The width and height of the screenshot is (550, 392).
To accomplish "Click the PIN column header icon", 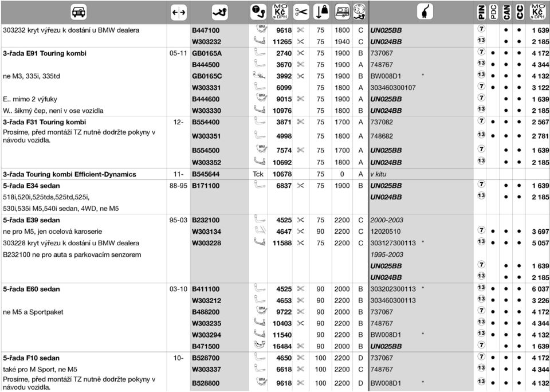I will (481, 12).
